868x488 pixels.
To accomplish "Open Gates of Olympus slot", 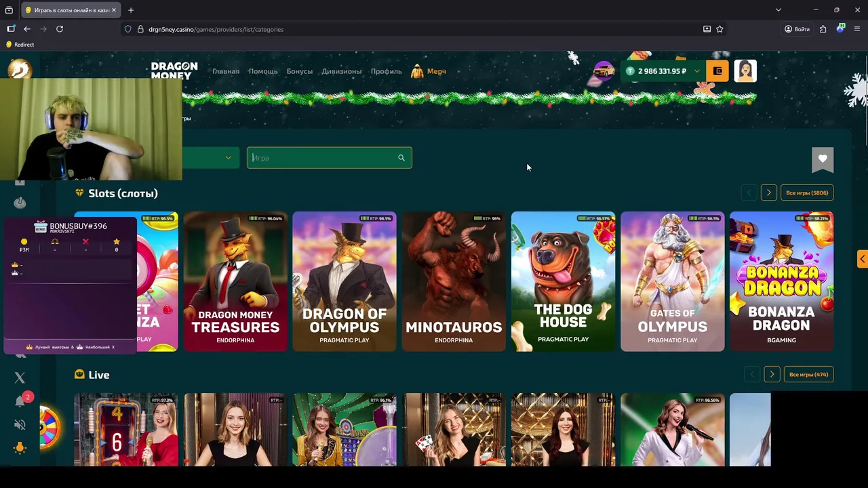I will [673, 281].
